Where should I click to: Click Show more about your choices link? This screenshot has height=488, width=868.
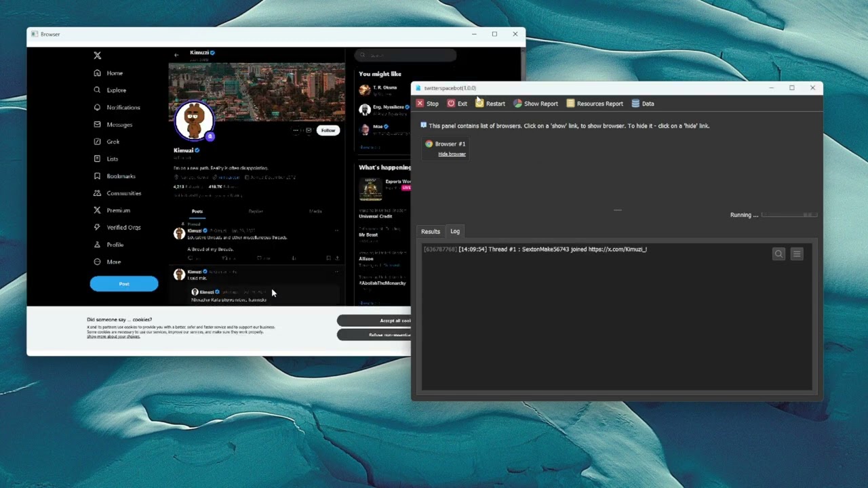coord(113,337)
